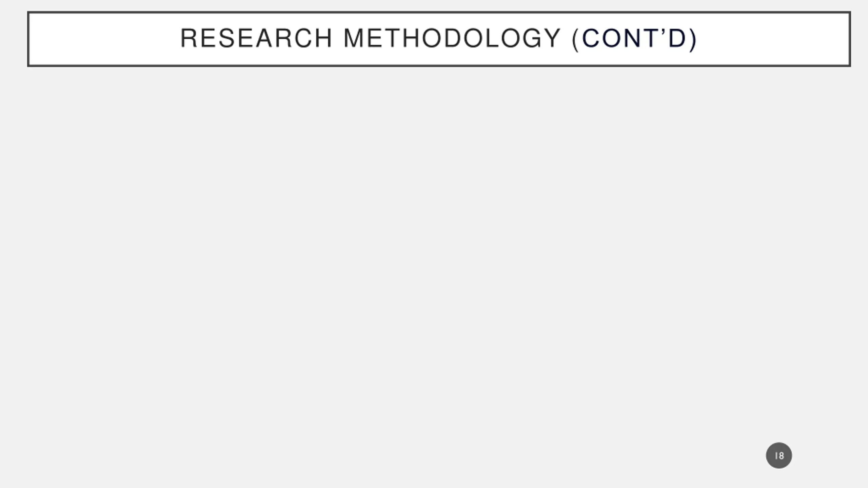Select the top border of the title box

[x=439, y=13]
